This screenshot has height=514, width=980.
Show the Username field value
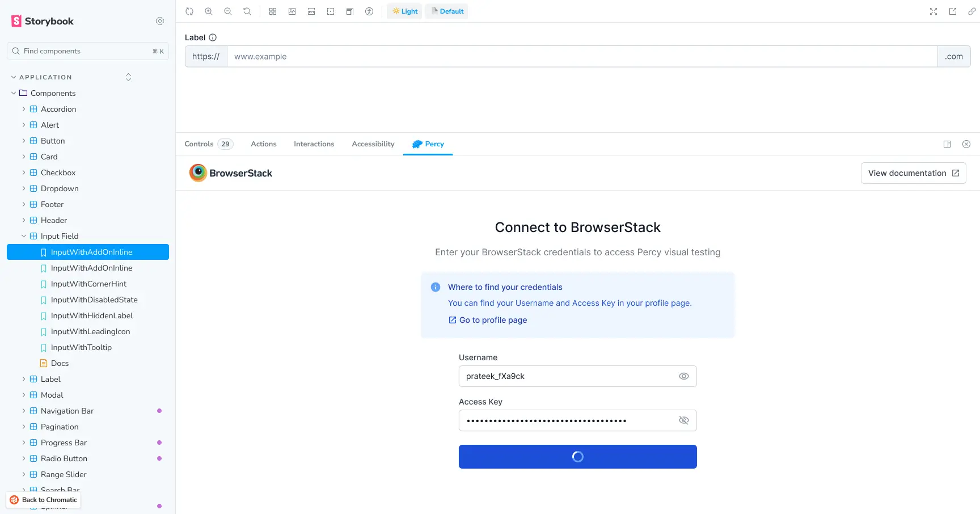click(683, 376)
